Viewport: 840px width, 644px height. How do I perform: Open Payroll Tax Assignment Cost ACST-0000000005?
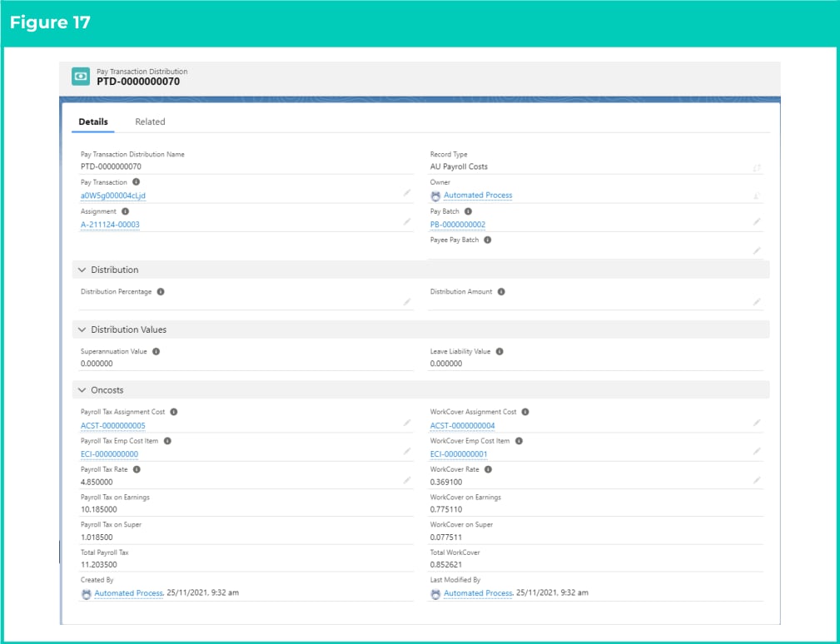tap(113, 425)
